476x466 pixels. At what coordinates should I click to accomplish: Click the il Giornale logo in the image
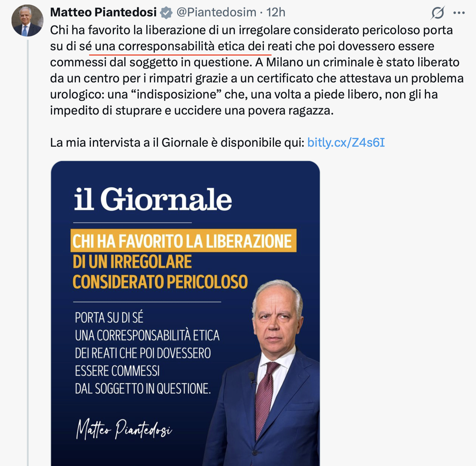click(153, 199)
